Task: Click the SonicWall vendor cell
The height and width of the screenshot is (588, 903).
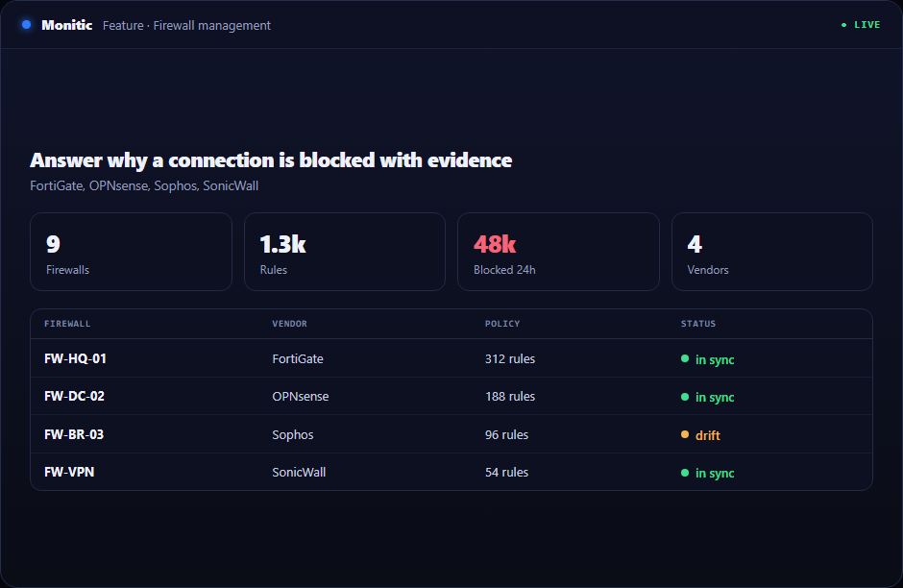Action: pyautogui.click(x=299, y=473)
